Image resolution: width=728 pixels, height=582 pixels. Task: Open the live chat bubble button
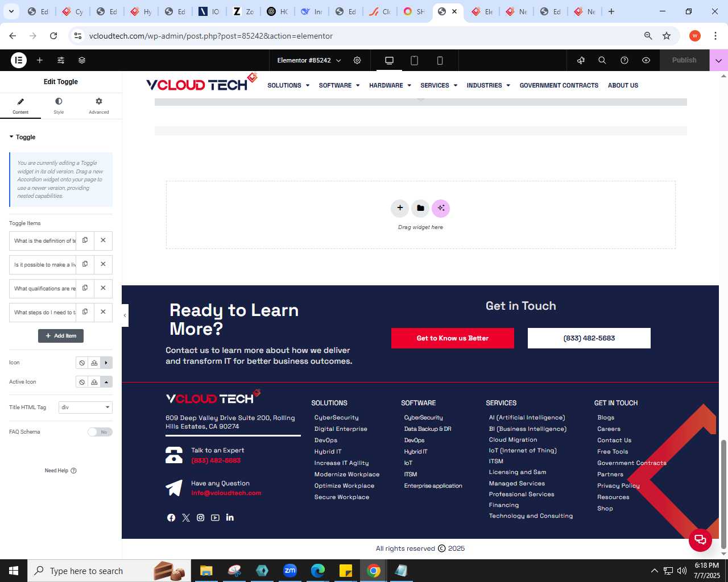[700, 540]
